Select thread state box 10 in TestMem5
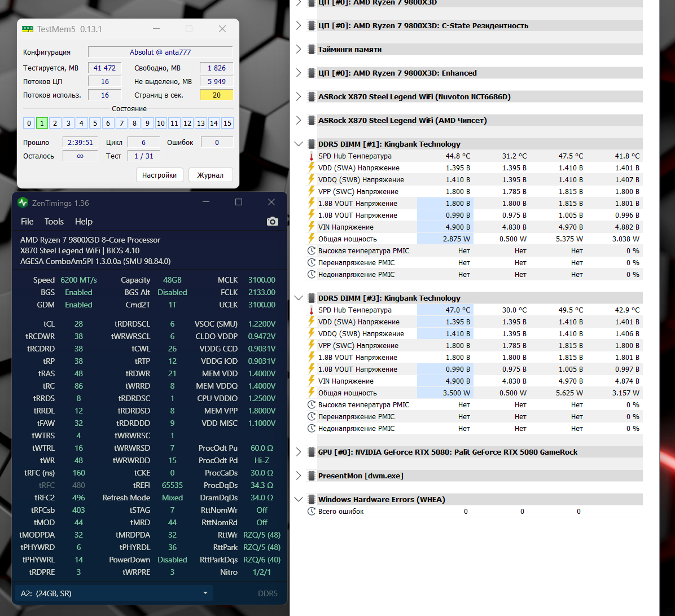 pyautogui.click(x=161, y=124)
